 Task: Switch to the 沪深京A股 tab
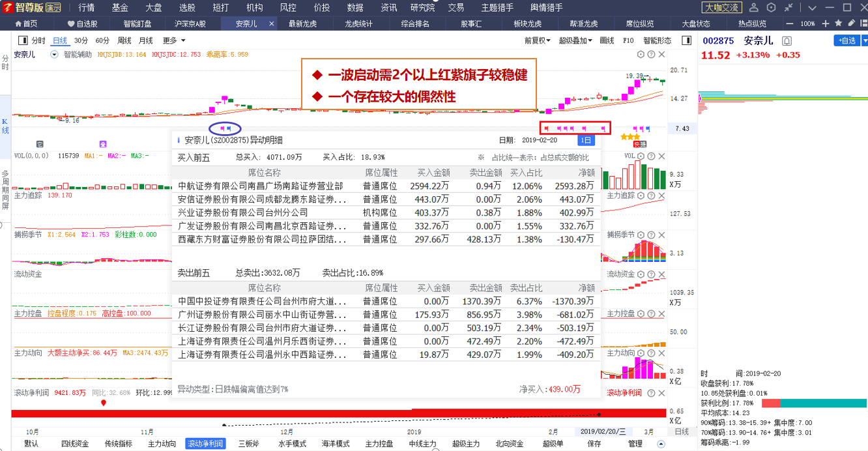point(190,23)
